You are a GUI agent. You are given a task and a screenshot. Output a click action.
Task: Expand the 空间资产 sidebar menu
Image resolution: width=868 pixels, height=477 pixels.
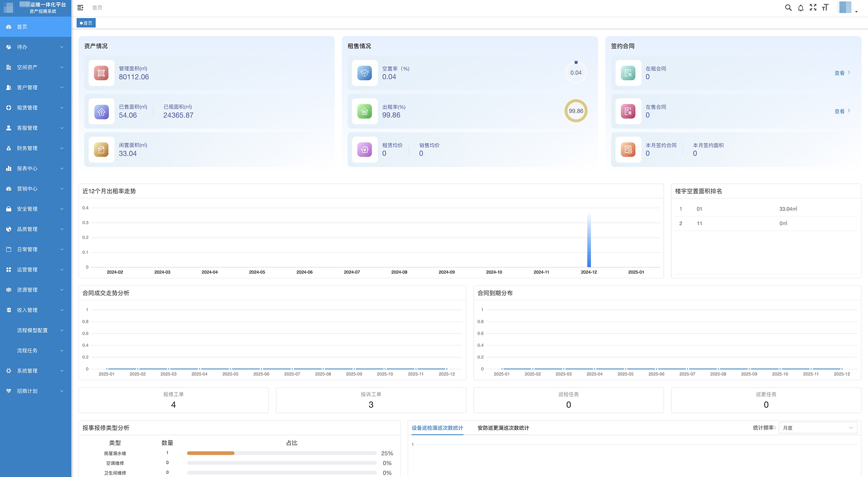click(x=35, y=67)
